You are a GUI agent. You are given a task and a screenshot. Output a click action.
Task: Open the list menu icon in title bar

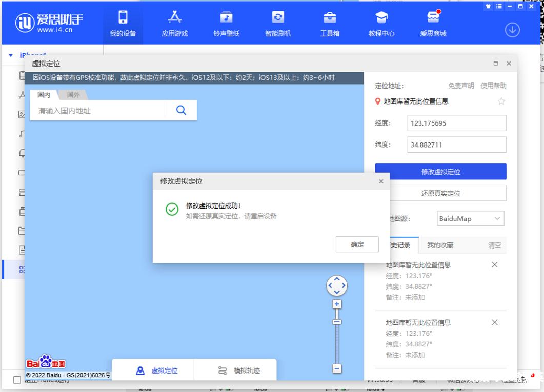pos(499,6)
